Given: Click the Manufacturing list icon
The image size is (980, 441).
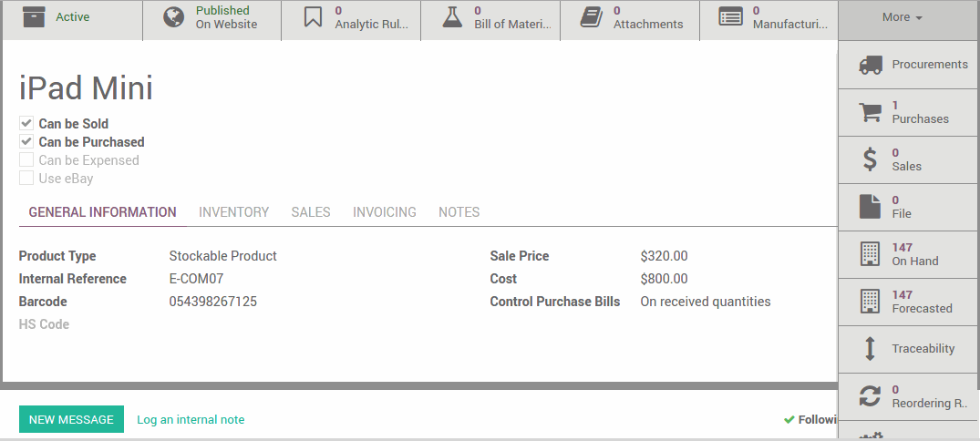Looking at the screenshot, I should click(730, 17).
